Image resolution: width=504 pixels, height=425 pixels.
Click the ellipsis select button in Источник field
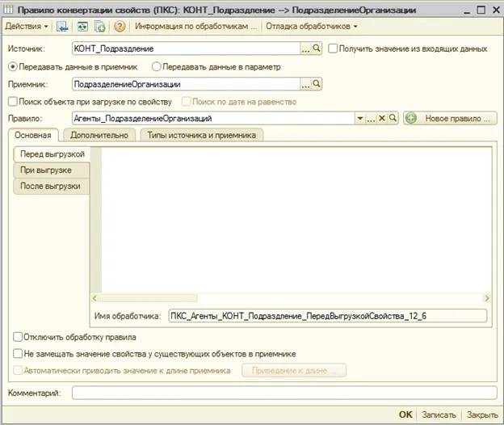point(305,48)
